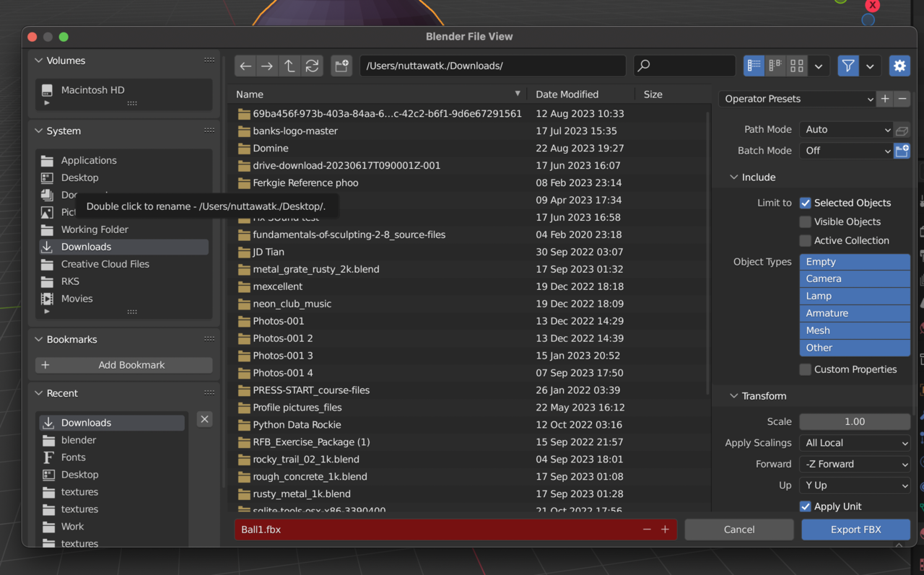Screen dimensions: 924x575
Task: Toggle Camera object type
Action: coord(855,278)
